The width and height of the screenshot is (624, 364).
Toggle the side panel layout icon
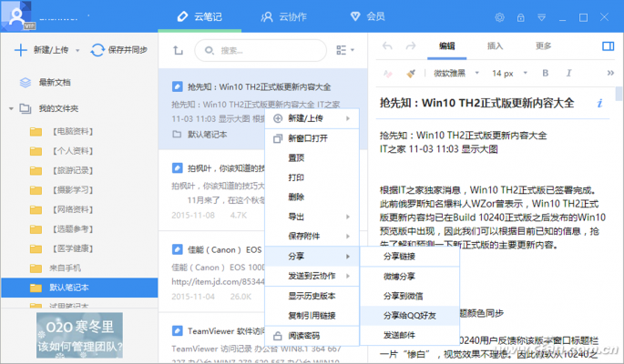click(608, 46)
